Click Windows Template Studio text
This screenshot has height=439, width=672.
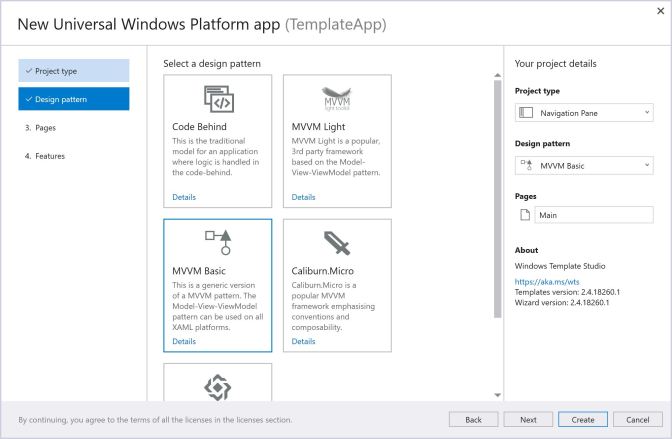click(x=560, y=266)
